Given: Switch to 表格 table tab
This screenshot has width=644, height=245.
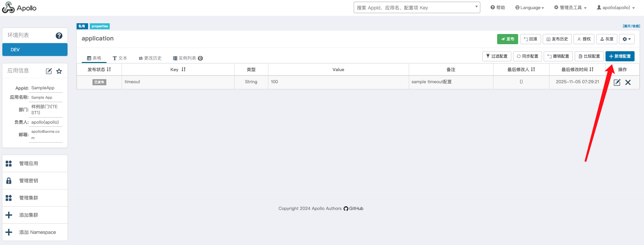Looking at the screenshot, I should pyautogui.click(x=94, y=58).
